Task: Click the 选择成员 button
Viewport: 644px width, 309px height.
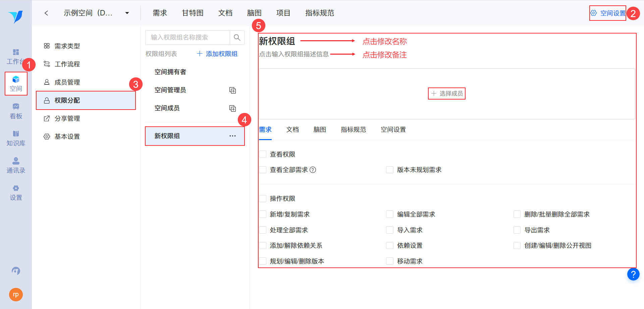Action: (447, 94)
